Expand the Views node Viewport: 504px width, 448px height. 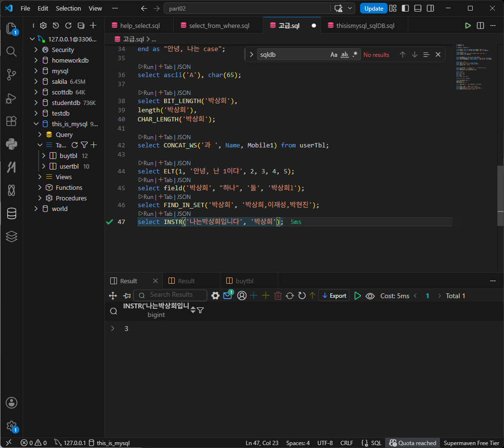(x=39, y=177)
